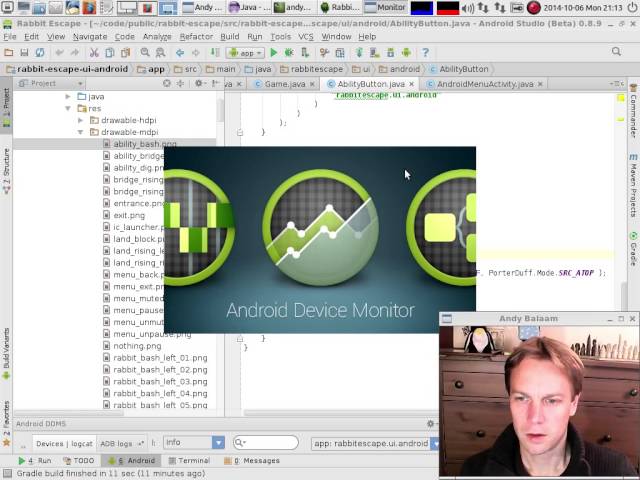Screen dimensions: 640x480
Task: Select the Devices | logcat tab
Action: click(64, 444)
